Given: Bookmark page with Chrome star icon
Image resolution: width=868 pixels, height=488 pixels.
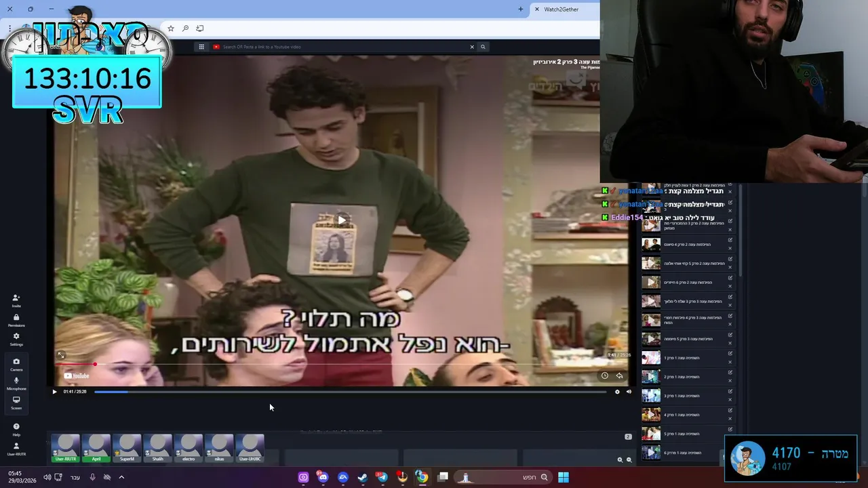Looking at the screenshot, I should pyautogui.click(x=171, y=28).
